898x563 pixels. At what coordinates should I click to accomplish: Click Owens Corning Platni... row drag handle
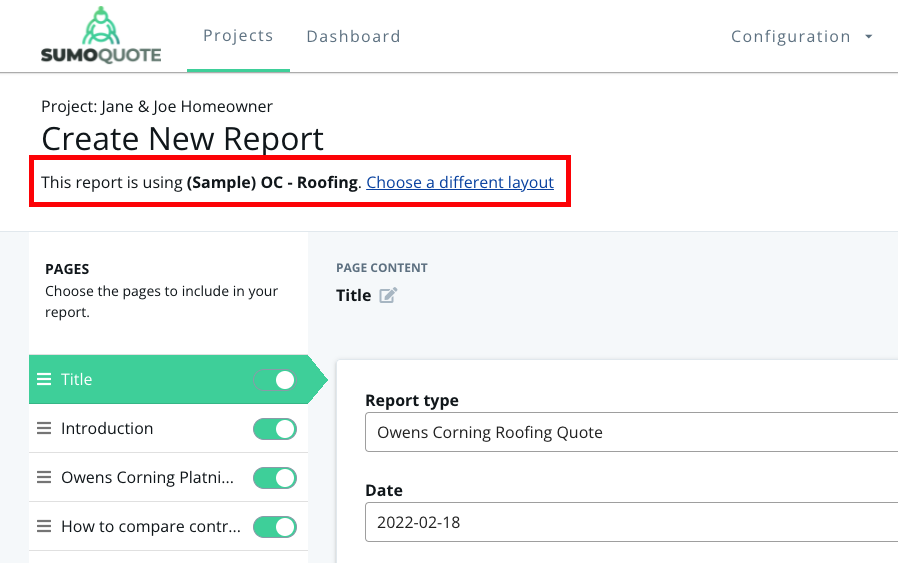[44, 477]
